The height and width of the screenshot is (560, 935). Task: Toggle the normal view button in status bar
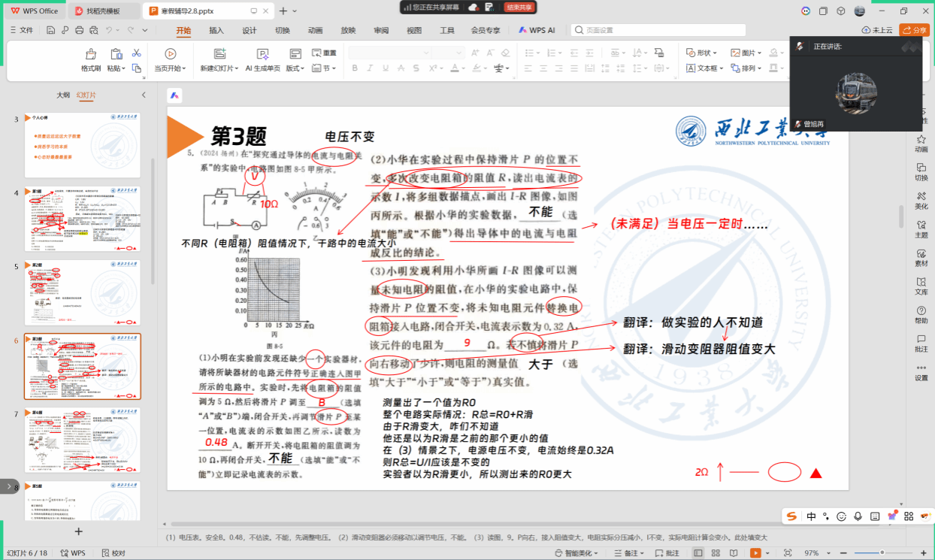pos(698,553)
